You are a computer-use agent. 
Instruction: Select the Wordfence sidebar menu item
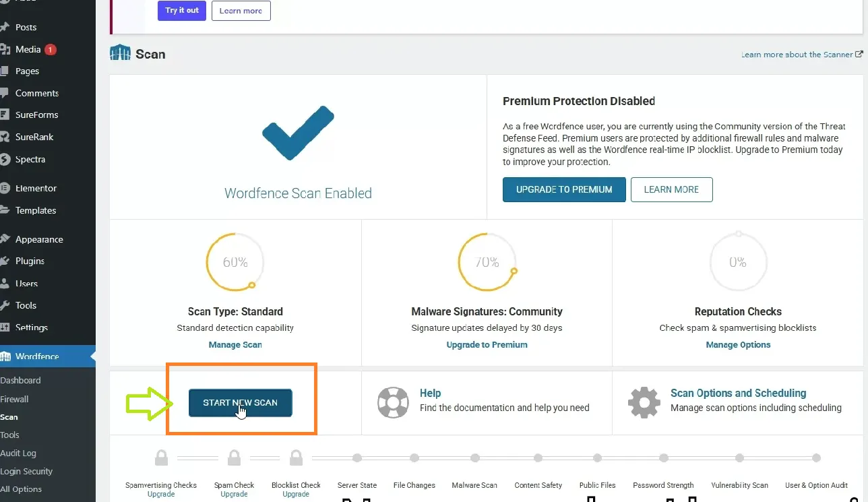[x=48, y=356]
